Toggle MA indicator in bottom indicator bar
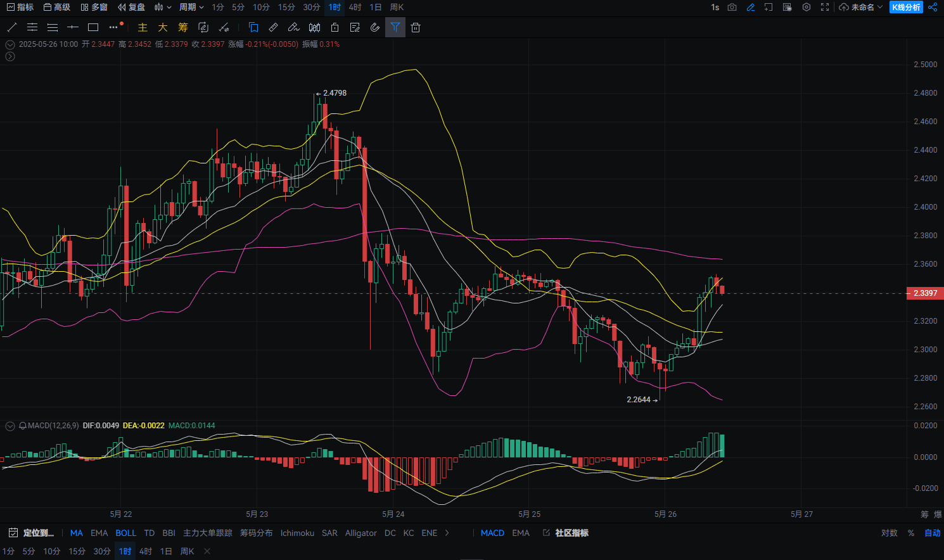The image size is (944, 560). click(76, 533)
